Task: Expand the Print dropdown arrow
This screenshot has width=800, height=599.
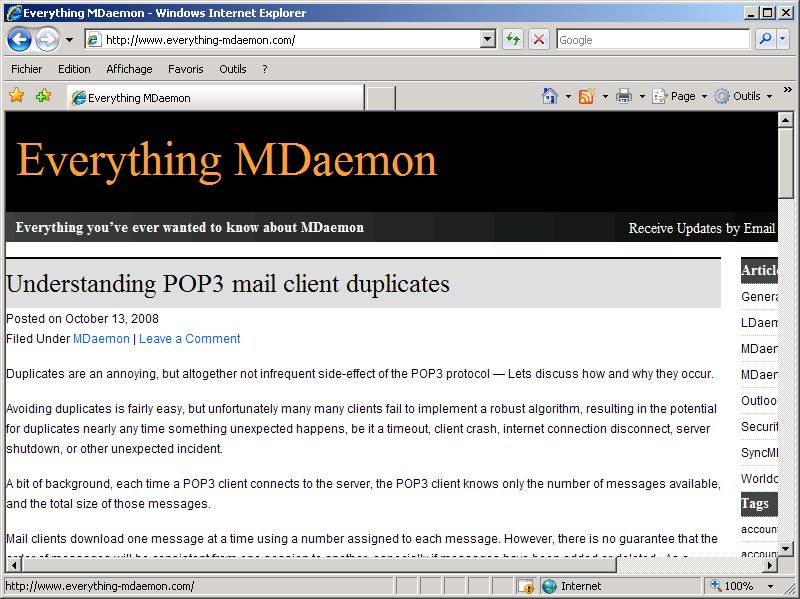Action: click(x=642, y=96)
